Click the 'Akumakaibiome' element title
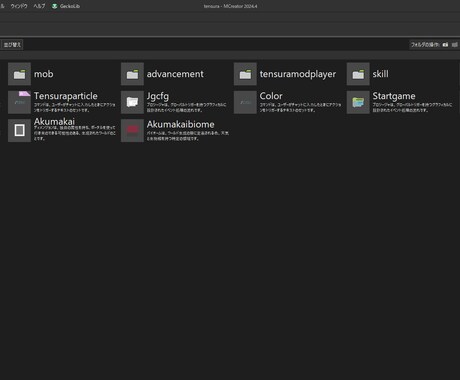 (x=180, y=124)
